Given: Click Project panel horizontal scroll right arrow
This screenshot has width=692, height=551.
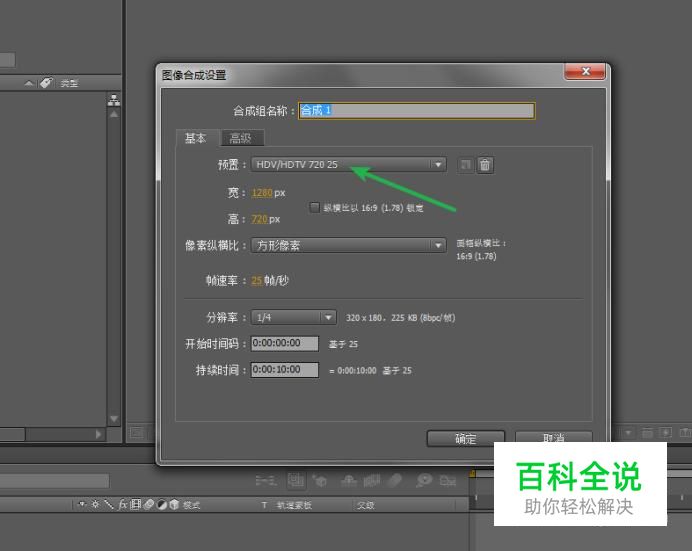Looking at the screenshot, I should tap(98, 435).
